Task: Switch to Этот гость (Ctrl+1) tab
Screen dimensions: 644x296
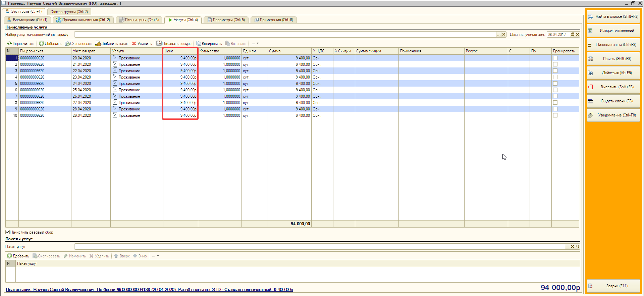Action: click(x=24, y=11)
